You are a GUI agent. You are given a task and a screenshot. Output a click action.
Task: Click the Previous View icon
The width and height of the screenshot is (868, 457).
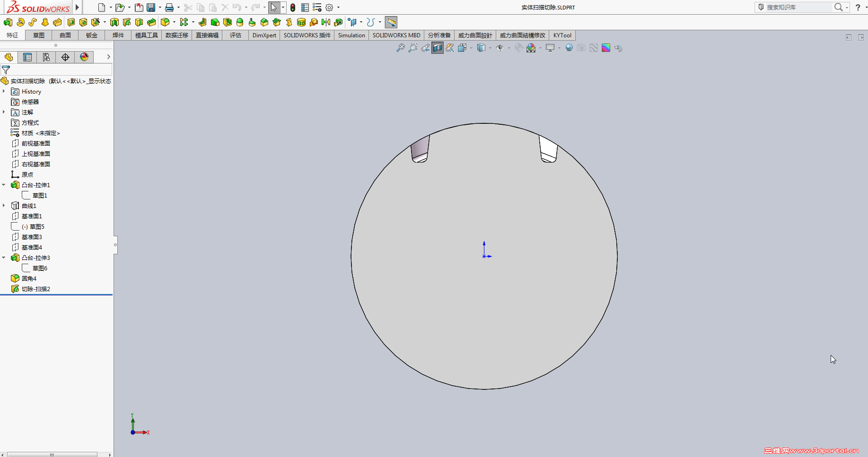(425, 48)
